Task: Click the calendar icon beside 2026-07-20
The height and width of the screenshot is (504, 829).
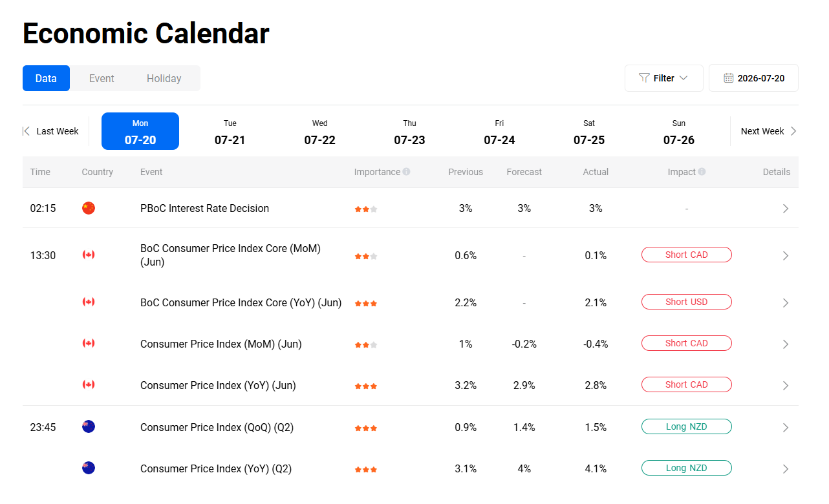Action: (x=728, y=78)
